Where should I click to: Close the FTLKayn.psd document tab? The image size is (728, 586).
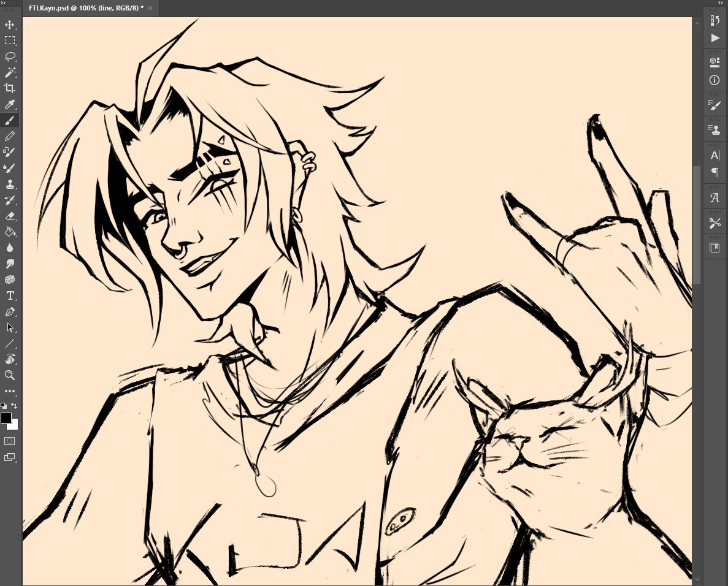click(150, 8)
